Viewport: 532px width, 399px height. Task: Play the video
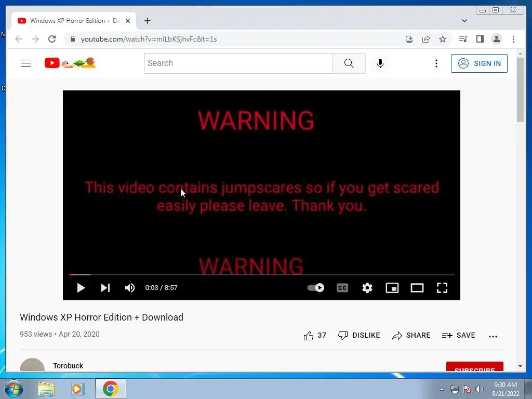tap(81, 288)
